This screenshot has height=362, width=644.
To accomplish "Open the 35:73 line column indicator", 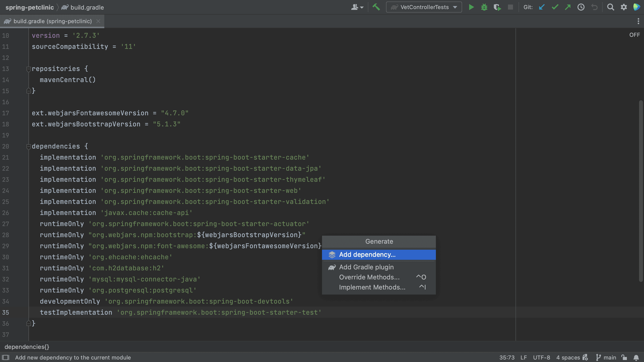I will [x=507, y=357].
